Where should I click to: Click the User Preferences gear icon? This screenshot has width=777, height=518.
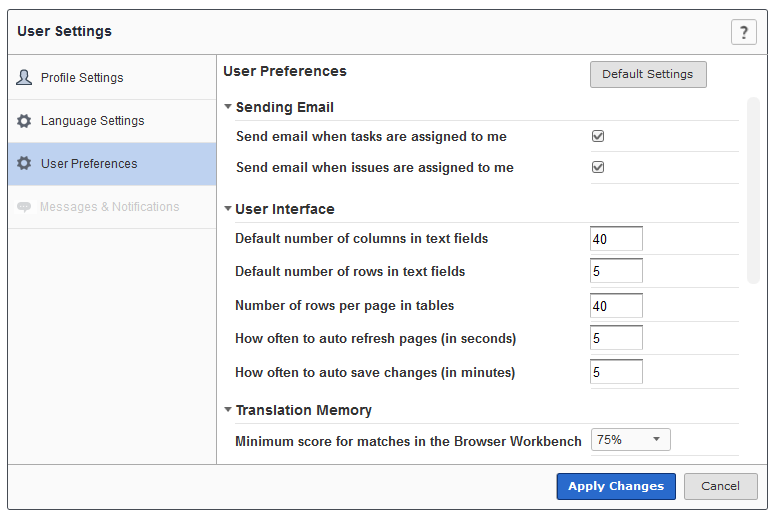(25, 164)
